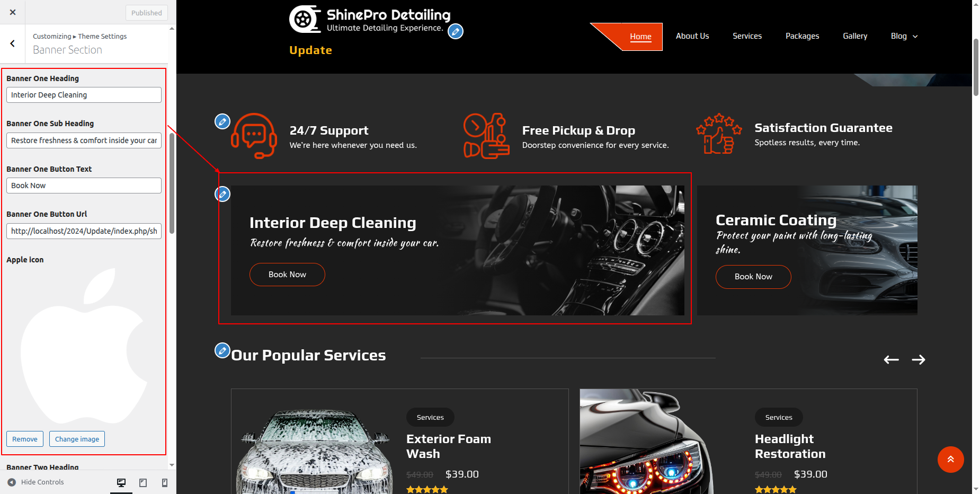Close the Customizer panel
Image resolution: width=980 pixels, height=494 pixels.
point(13,12)
